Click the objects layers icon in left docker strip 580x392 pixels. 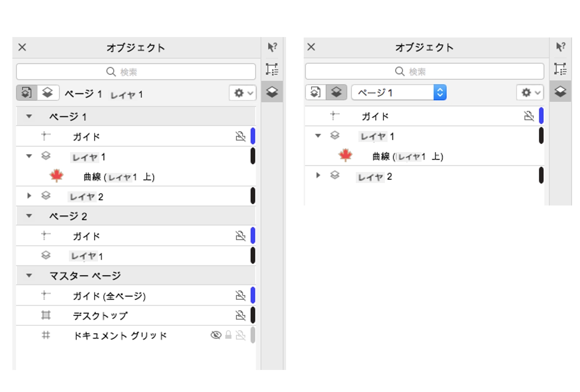272,92
